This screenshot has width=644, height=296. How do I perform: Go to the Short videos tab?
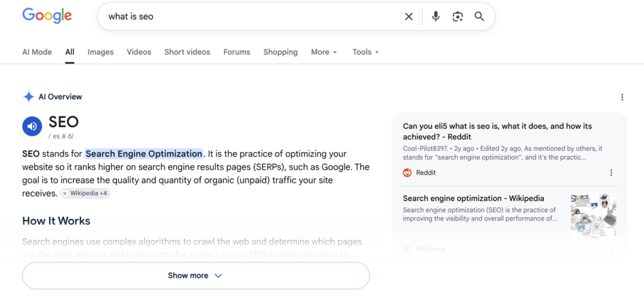tap(187, 52)
